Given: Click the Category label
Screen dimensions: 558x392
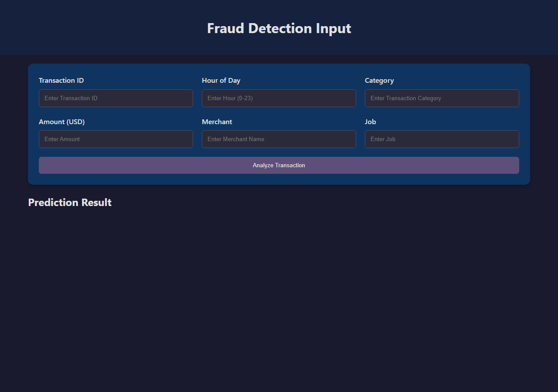Looking at the screenshot, I should pyautogui.click(x=379, y=81).
